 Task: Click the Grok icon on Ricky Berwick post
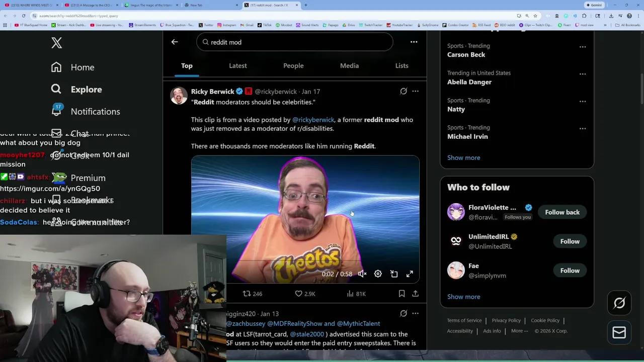[x=404, y=92]
